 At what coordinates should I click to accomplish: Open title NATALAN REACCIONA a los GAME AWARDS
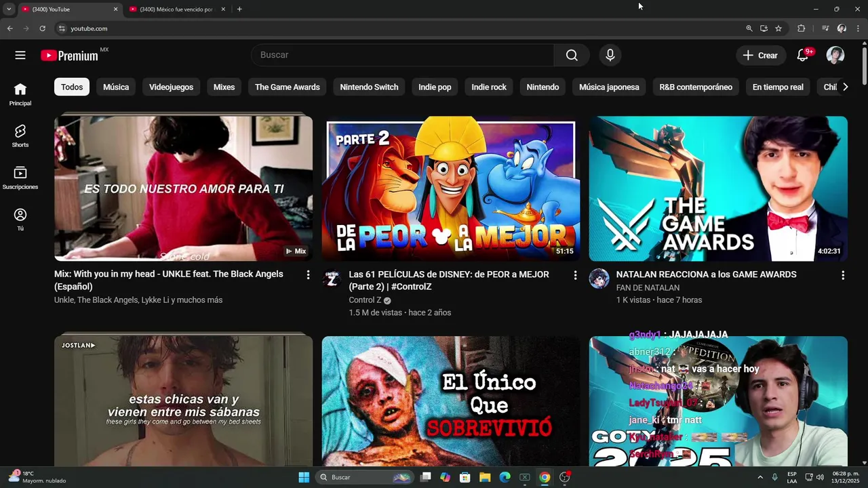point(706,274)
